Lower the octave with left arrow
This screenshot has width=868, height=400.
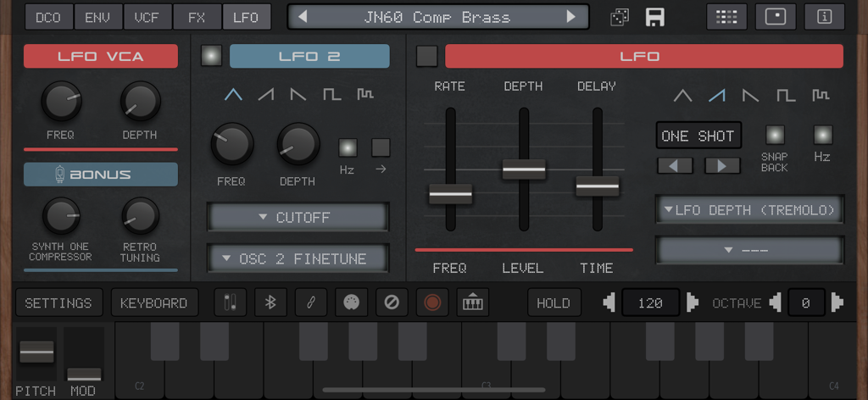(776, 303)
